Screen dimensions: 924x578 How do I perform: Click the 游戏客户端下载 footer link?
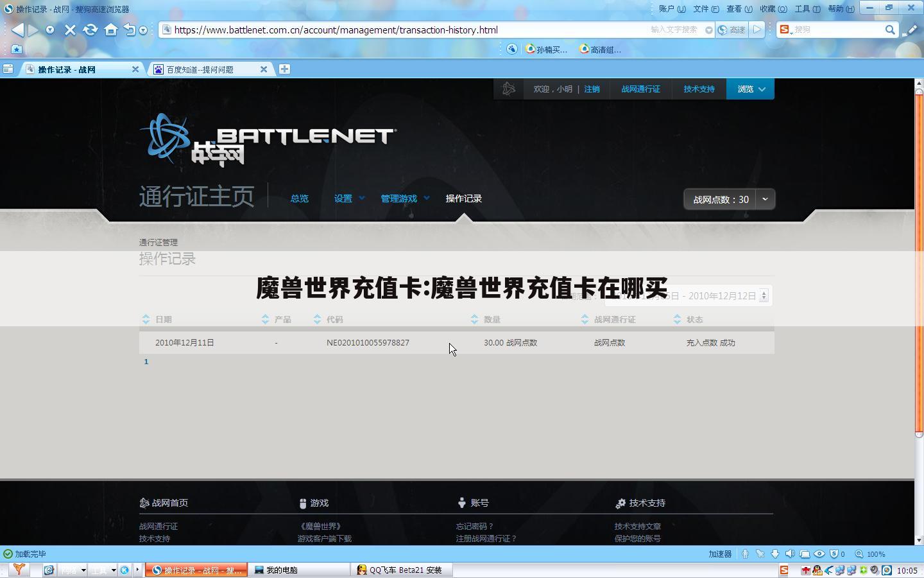click(324, 538)
